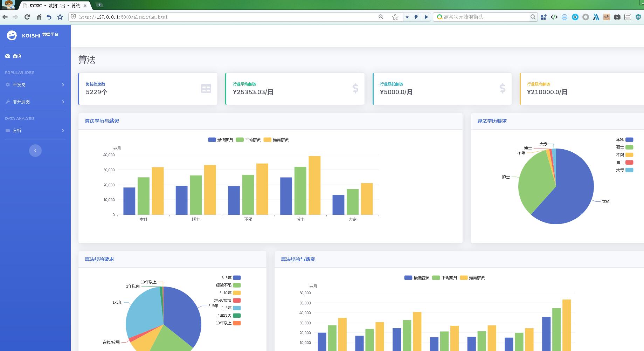This screenshot has width=644, height=351.
Task: Click the blue eye extension icon
Action: (x=575, y=17)
